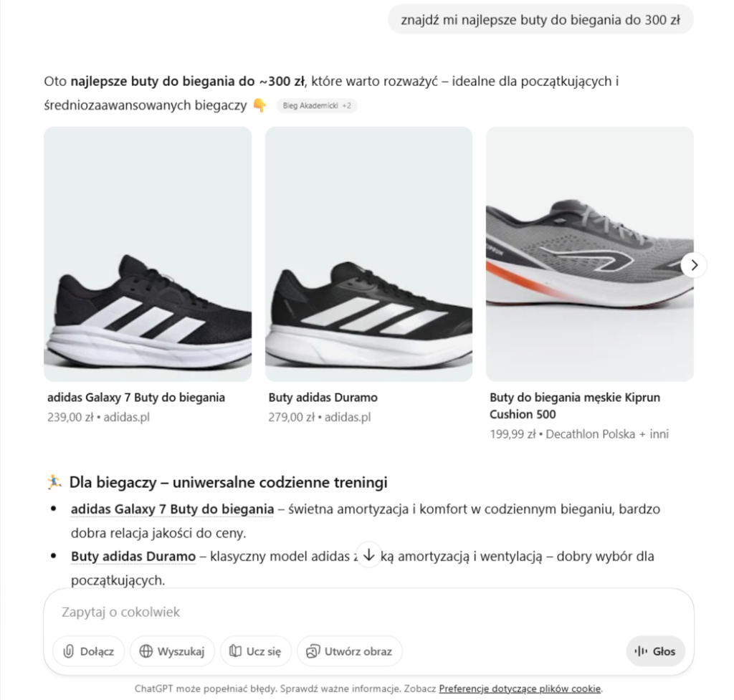
Task: Open the Buty adidas Duramo product title
Action: point(323,398)
